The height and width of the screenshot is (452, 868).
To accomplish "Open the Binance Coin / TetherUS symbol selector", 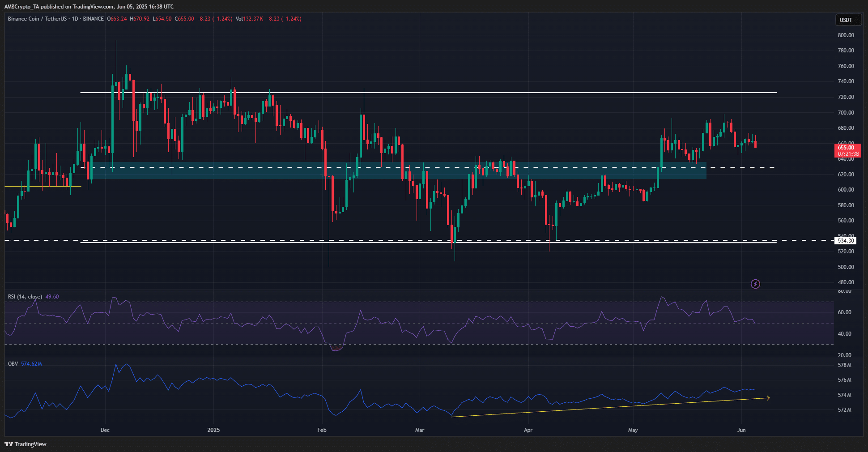I will tap(38, 19).
